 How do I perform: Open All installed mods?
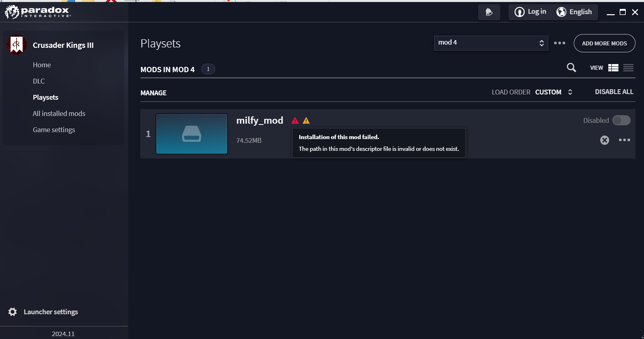point(59,114)
